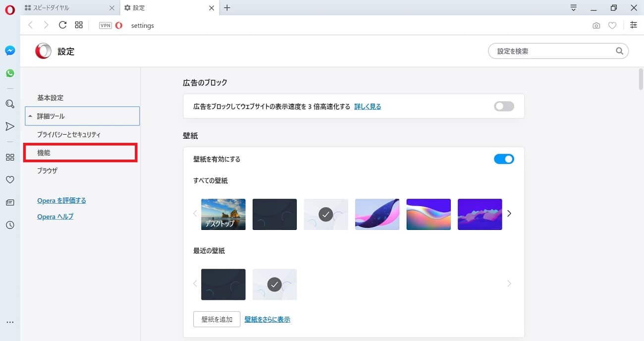Open Easy Setup sliders icon
Screen dimensions: 644x341
click(x=633, y=25)
